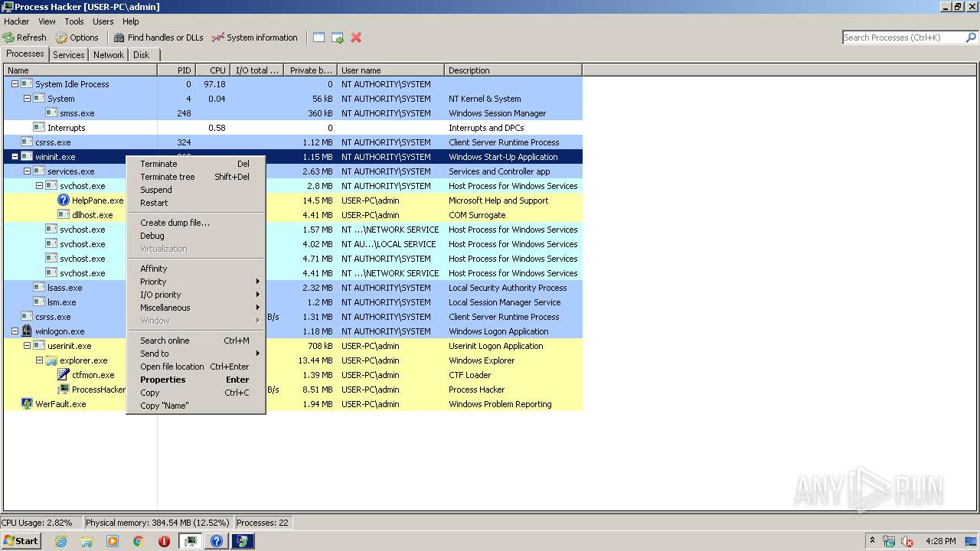The image size is (980, 551).
Task: Select Suspend in the context menu
Action: pos(196,190)
